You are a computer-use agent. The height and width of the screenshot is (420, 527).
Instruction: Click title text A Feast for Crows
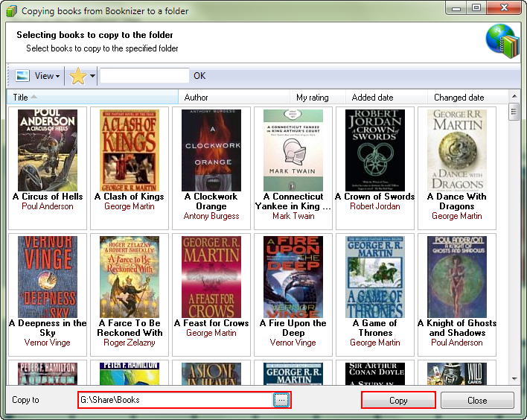click(x=211, y=323)
